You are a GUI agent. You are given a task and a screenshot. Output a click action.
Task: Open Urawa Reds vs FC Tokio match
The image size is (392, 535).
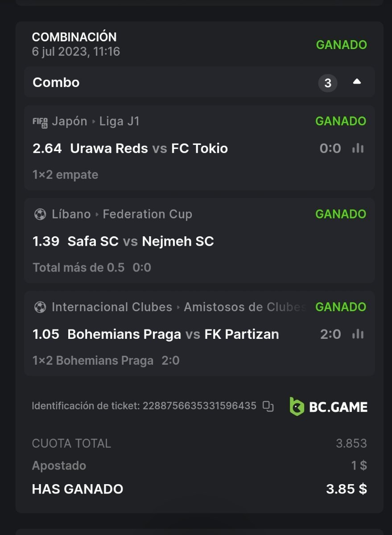[x=149, y=148]
